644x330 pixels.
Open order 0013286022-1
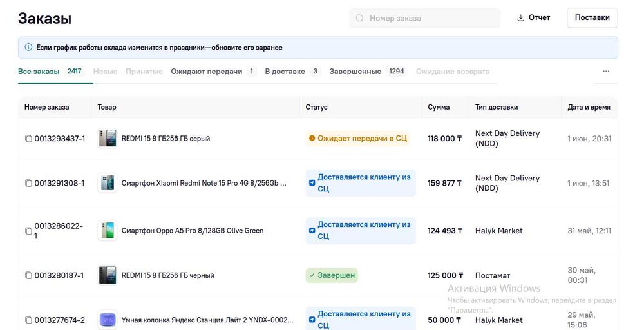point(59,231)
